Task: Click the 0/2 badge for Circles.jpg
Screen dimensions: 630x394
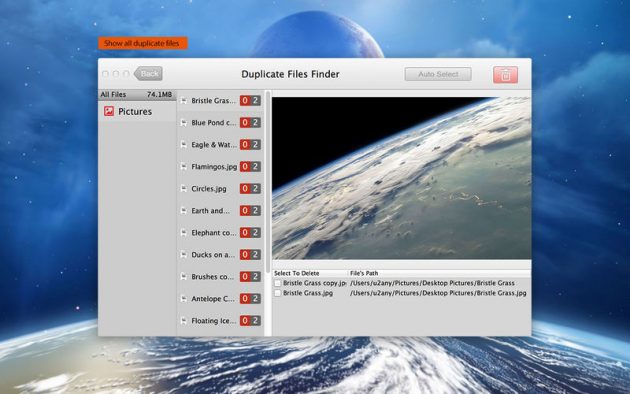Action: pyautogui.click(x=250, y=188)
